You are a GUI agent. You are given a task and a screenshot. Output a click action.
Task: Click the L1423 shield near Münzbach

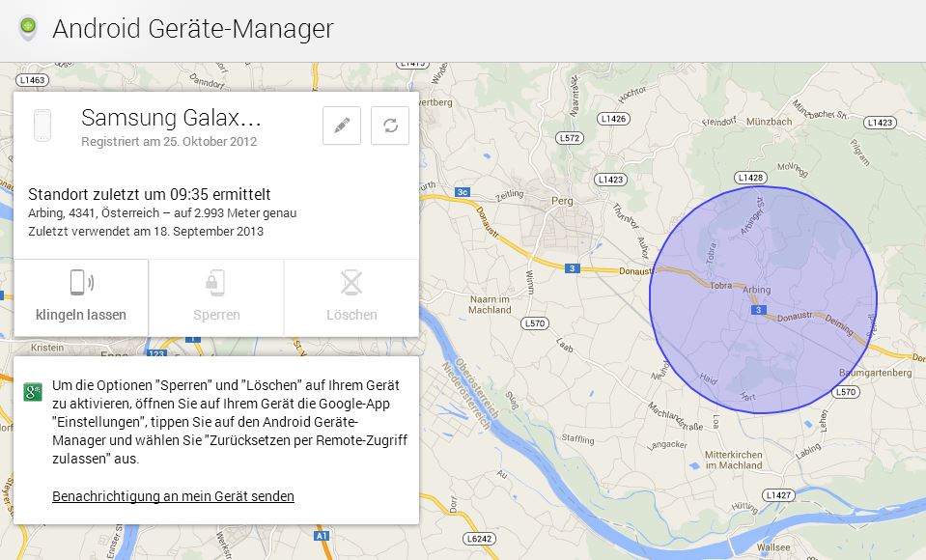click(880, 123)
